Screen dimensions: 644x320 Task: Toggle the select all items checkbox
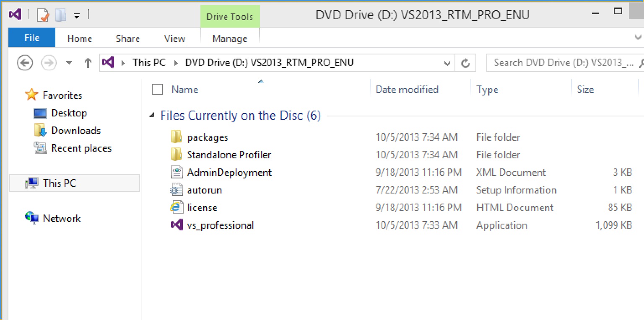pos(157,89)
